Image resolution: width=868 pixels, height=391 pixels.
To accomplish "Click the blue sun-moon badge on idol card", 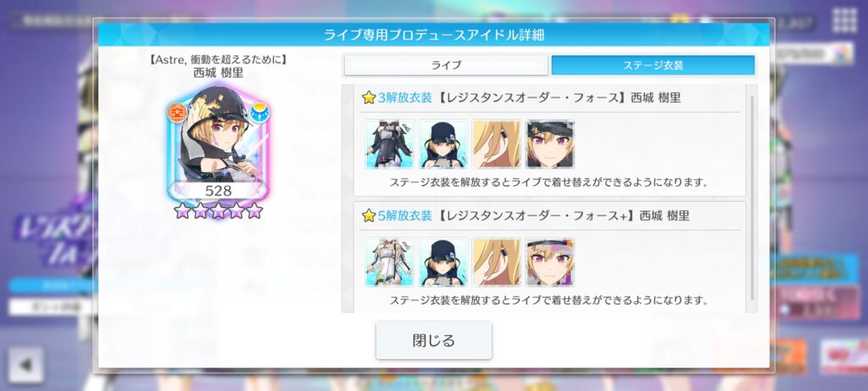I will pos(259,113).
